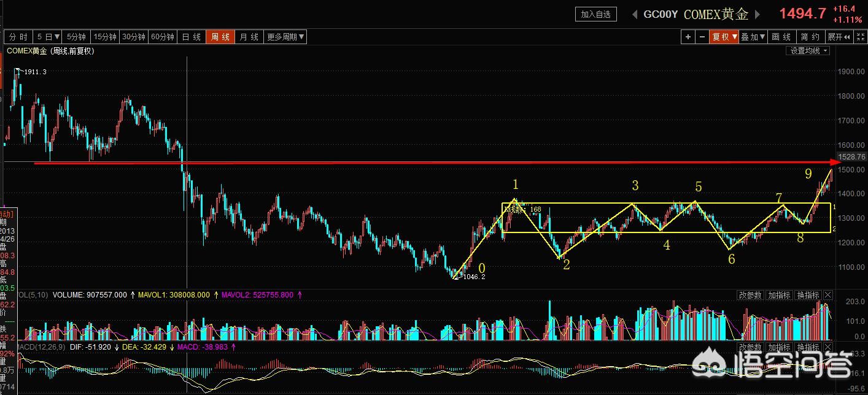The image size is (868, 395).
Task: Click 加指标 in MACD panel
Action: pos(779,347)
